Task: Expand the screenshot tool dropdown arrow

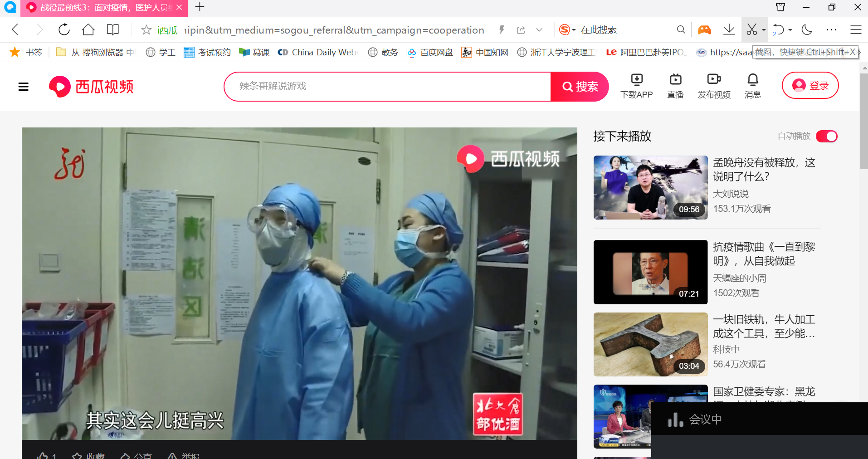Action: (x=764, y=30)
